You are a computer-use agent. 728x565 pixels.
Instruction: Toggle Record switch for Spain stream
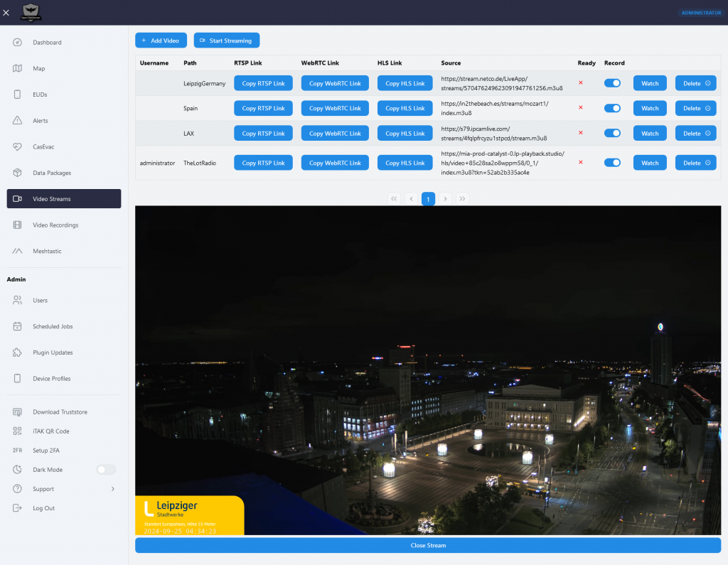tap(612, 108)
